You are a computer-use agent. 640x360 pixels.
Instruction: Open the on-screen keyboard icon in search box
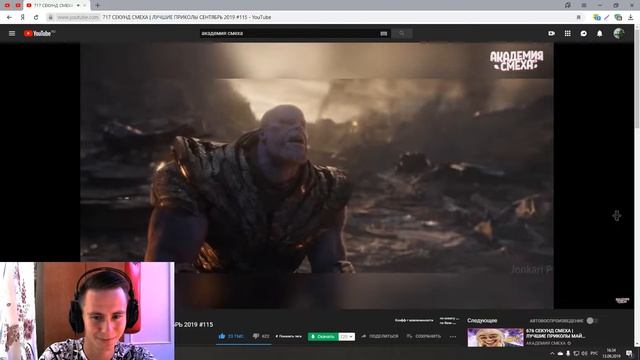click(383, 33)
